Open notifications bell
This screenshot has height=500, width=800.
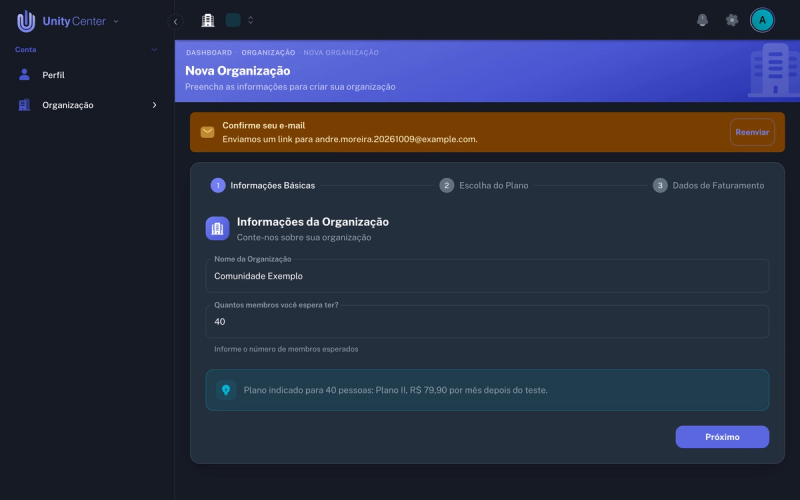click(x=703, y=20)
